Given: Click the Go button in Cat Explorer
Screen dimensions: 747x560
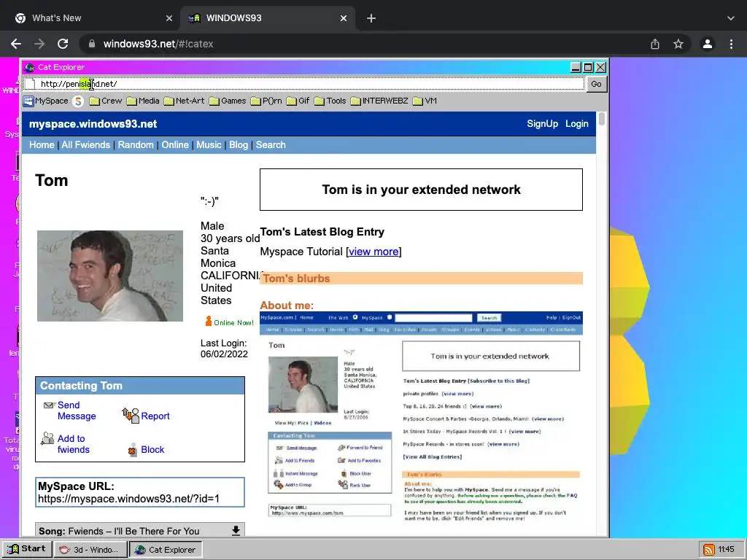Looking at the screenshot, I should (x=596, y=84).
